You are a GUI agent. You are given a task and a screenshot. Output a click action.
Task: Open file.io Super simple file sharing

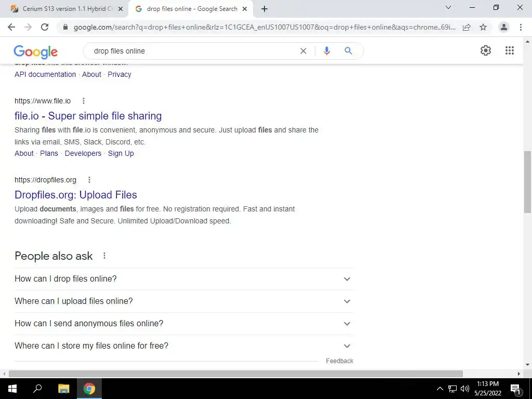click(x=88, y=116)
